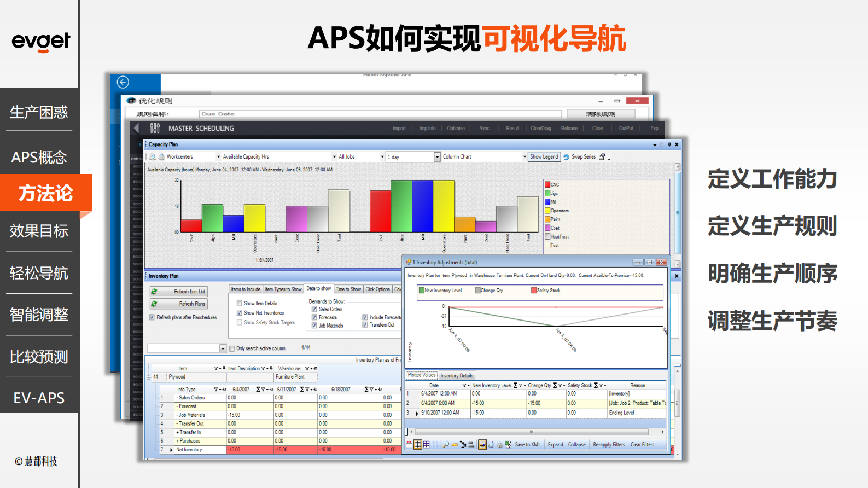Open chart options icon after Swap Series
The image size is (868, 488).
click(602, 157)
